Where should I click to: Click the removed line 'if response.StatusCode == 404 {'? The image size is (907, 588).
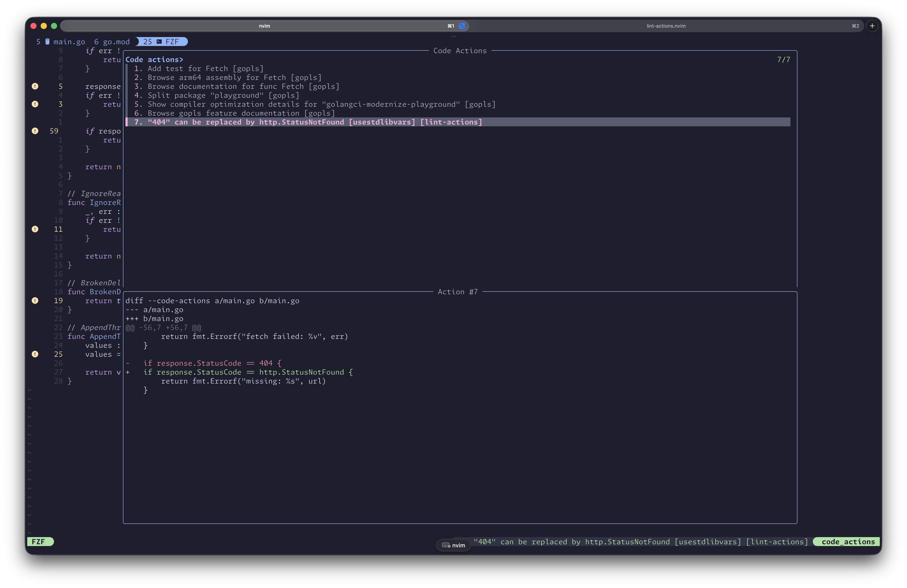pos(212,363)
